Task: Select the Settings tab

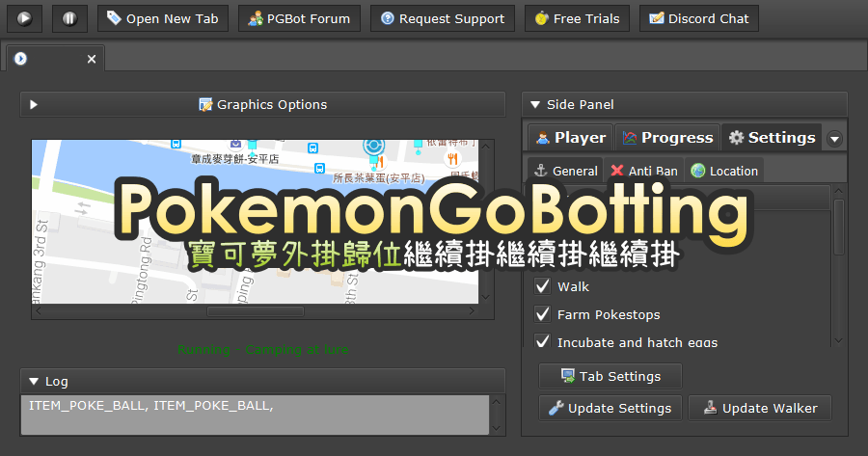Action: pyautogui.click(x=772, y=137)
